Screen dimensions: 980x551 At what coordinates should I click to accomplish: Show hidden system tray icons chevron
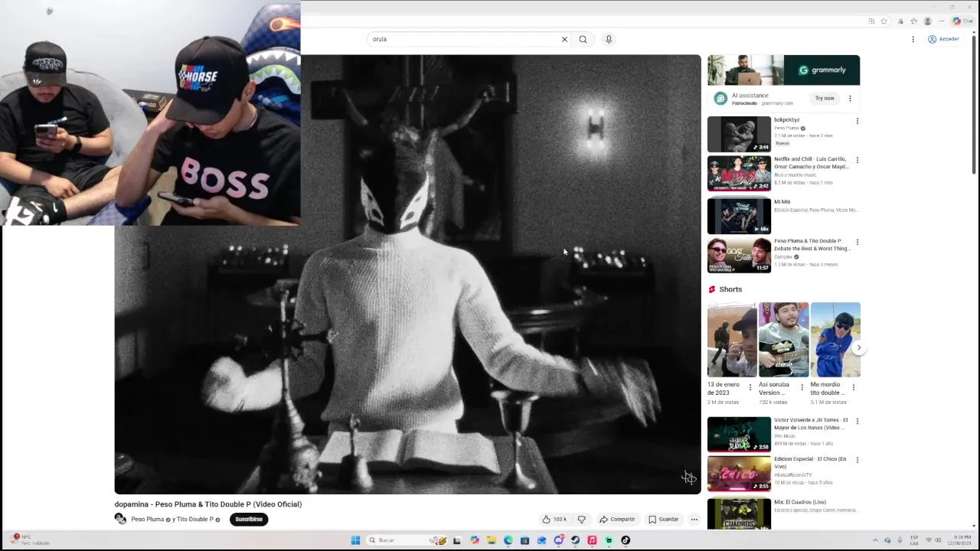875,540
